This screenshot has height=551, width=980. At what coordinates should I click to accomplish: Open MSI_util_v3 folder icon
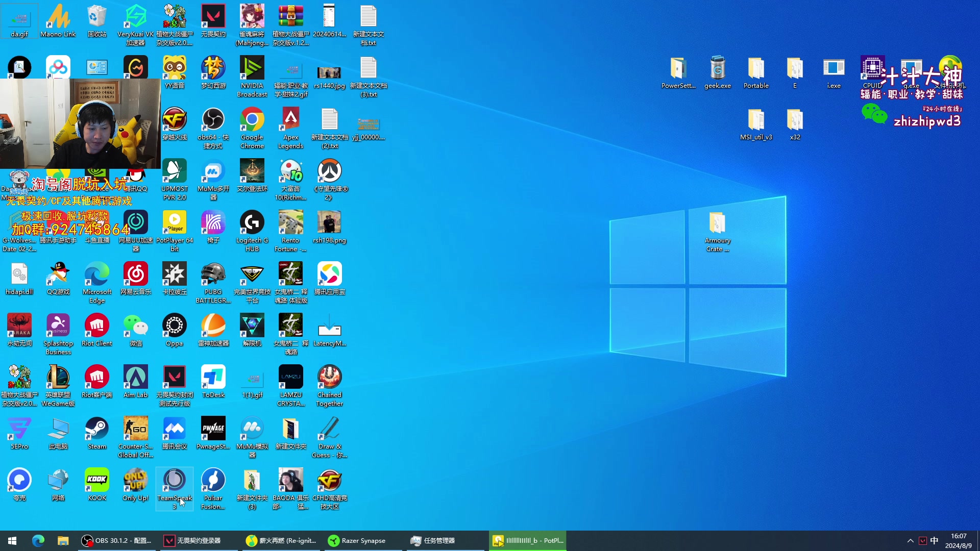coord(756,124)
